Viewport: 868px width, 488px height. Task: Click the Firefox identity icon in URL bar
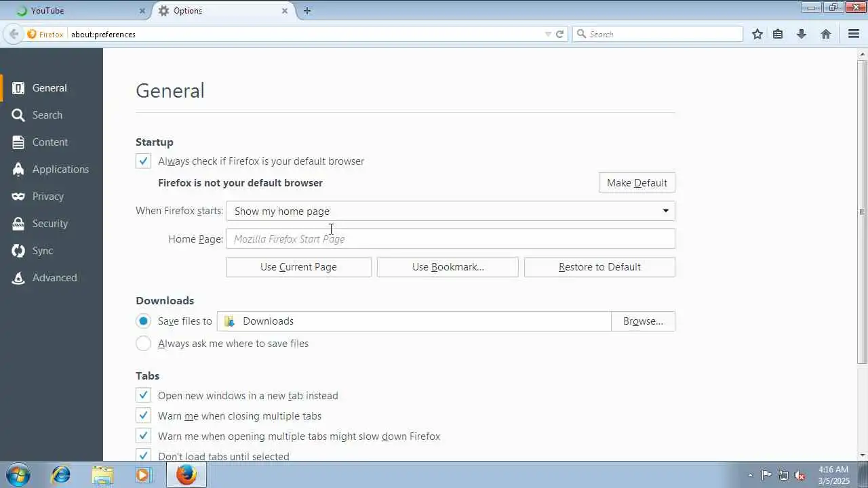[x=32, y=34]
